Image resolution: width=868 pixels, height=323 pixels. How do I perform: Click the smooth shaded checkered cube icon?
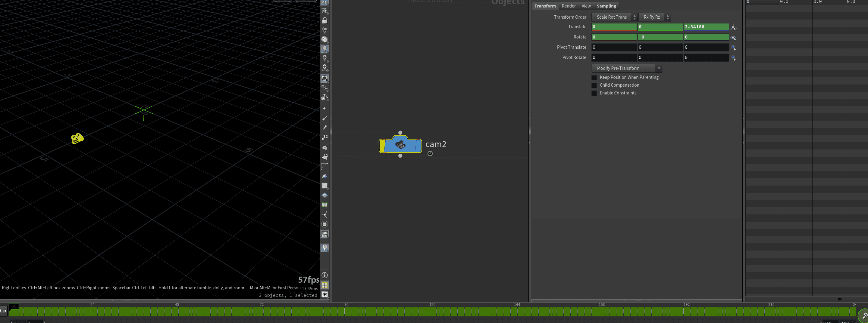tap(324, 78)
